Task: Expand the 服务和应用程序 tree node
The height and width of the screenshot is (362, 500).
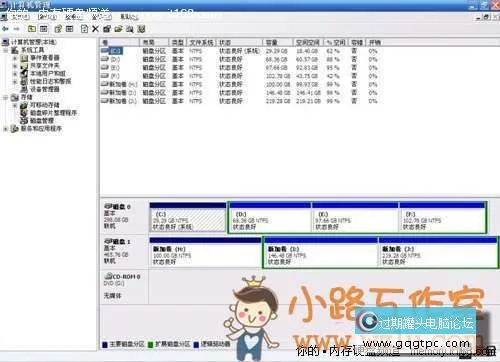Action: tap(6, 129)
